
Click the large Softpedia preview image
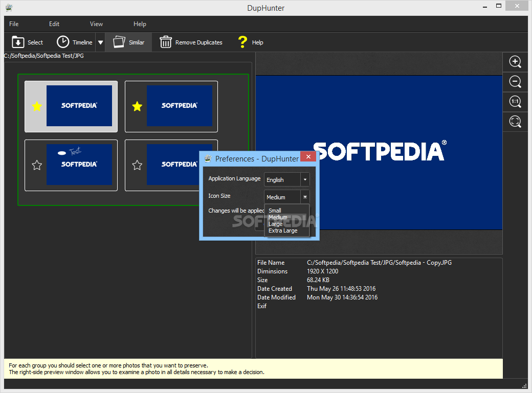point(379,153)
